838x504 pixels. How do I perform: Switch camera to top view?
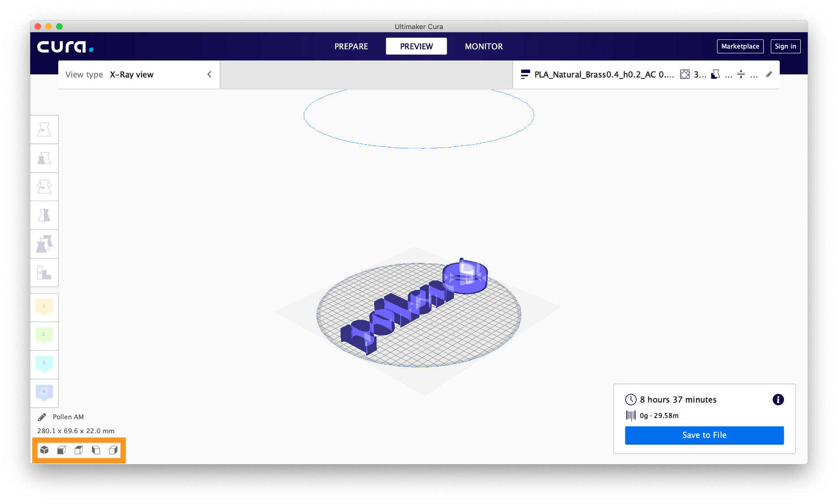pos(79,450)
